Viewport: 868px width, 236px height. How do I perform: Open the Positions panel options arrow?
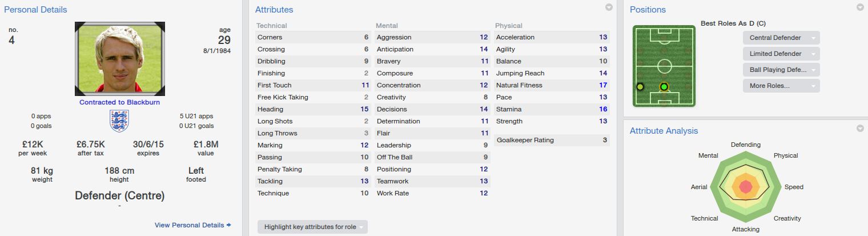(x=860, y=7)
